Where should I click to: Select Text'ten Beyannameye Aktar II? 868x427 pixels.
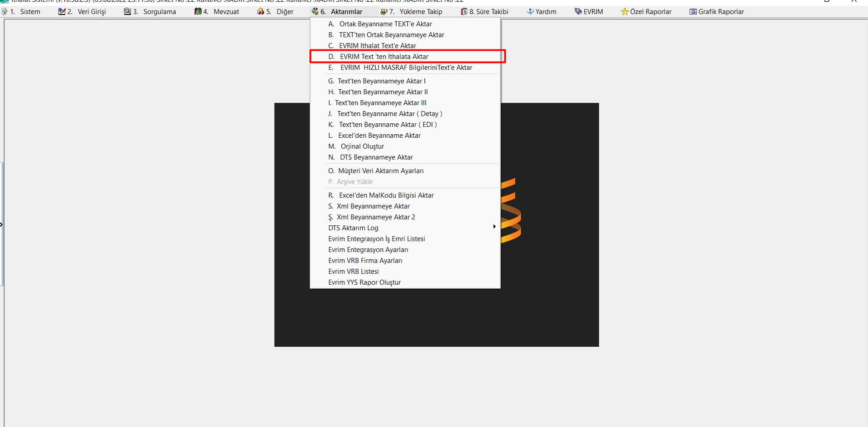[x=405, y=92]
